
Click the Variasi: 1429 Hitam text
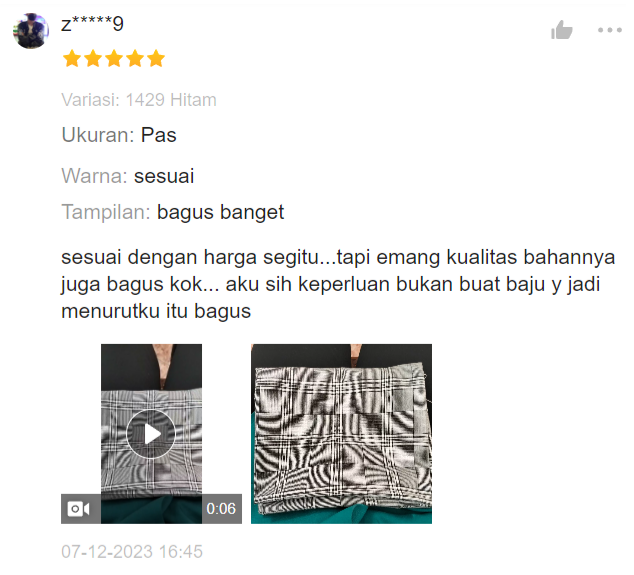pyautogui.click(x=139, y=100)
